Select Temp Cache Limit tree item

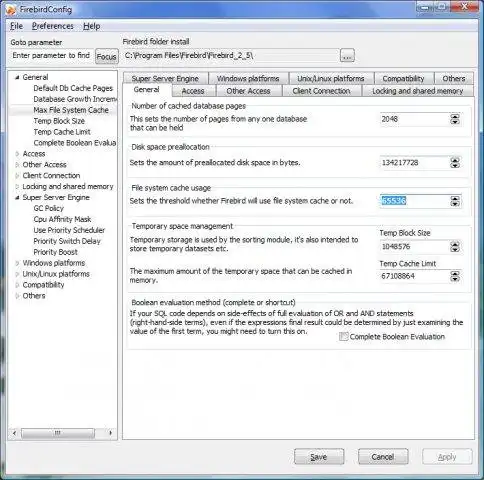pyautogui.click(x=62, y=132)
